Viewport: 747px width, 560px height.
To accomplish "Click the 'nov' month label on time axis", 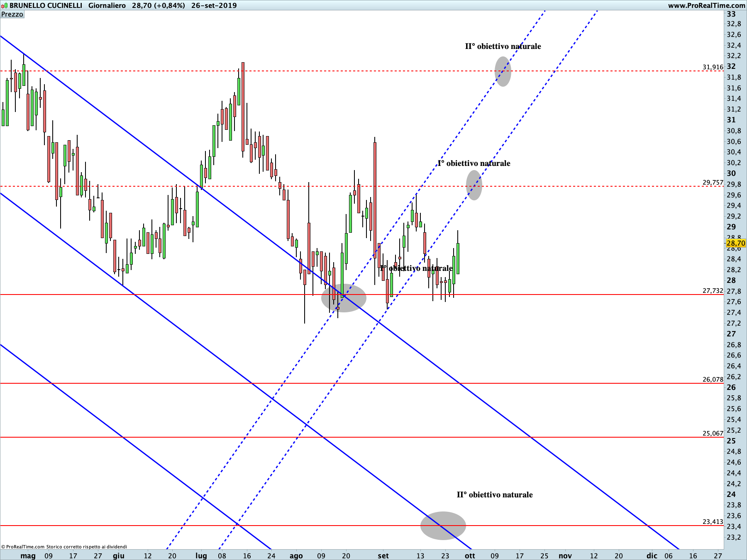I will [565, 556].
